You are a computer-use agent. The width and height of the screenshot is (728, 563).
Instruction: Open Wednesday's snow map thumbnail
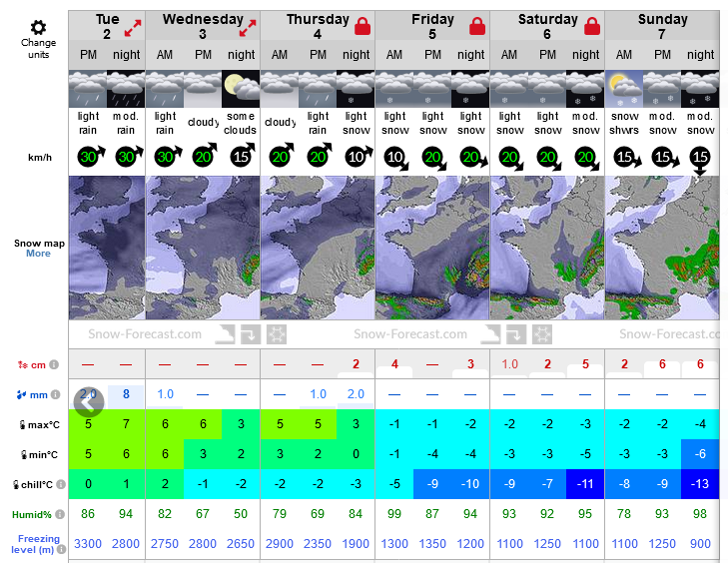tap(203, 248)
